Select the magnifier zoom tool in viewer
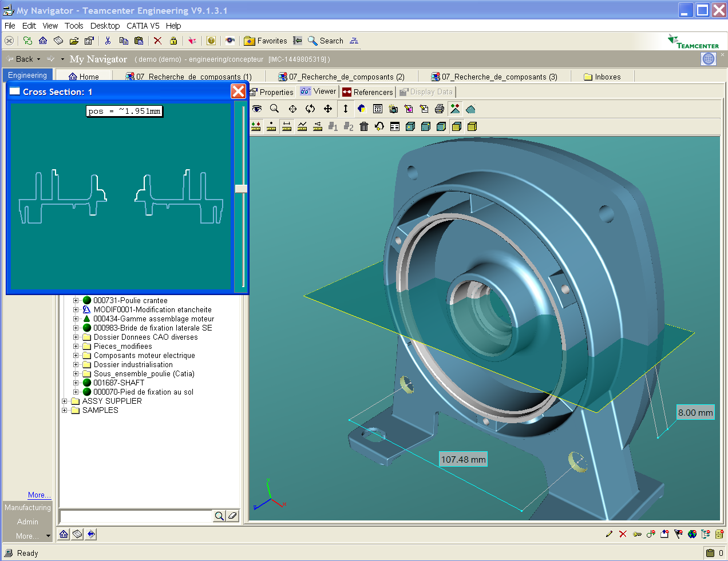 (x=275, y=109)
